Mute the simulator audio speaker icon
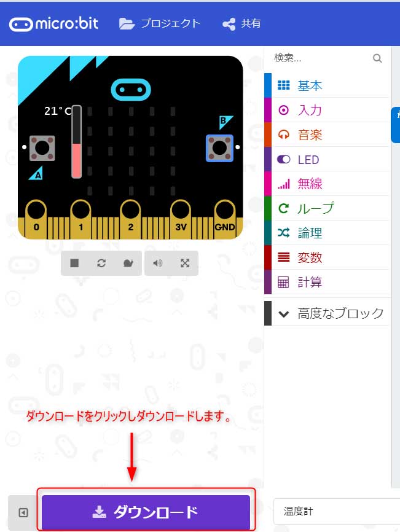Screen dimensions: 400x532 [158, 264]
